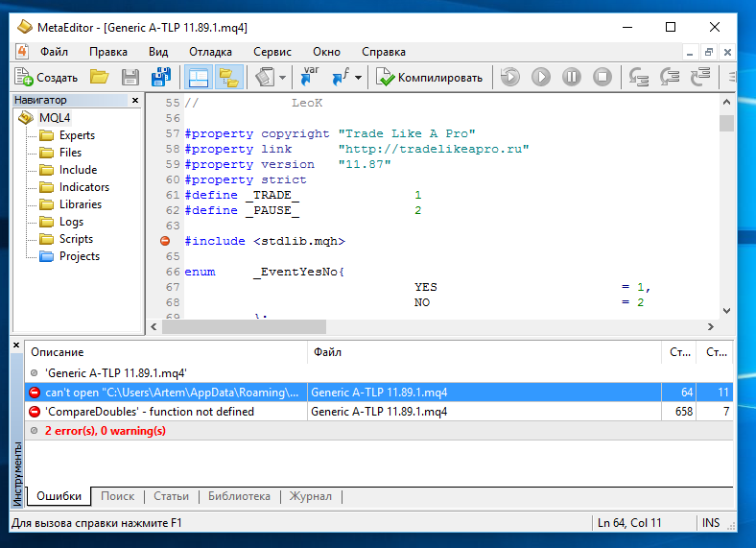The width and height of the screenshot is (756, 548).
Task: Close the Навигатор panel
Action: (135, 101)
